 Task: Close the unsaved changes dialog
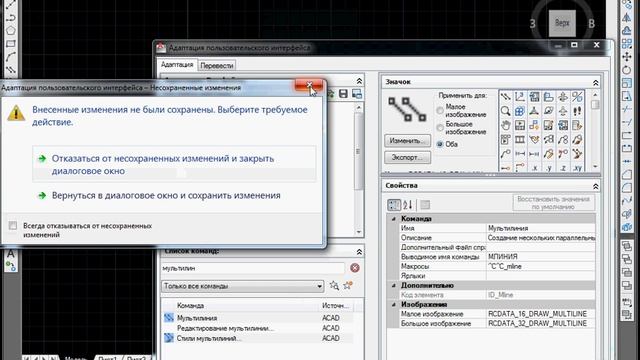pyautogui.click(x=309, y=86)
